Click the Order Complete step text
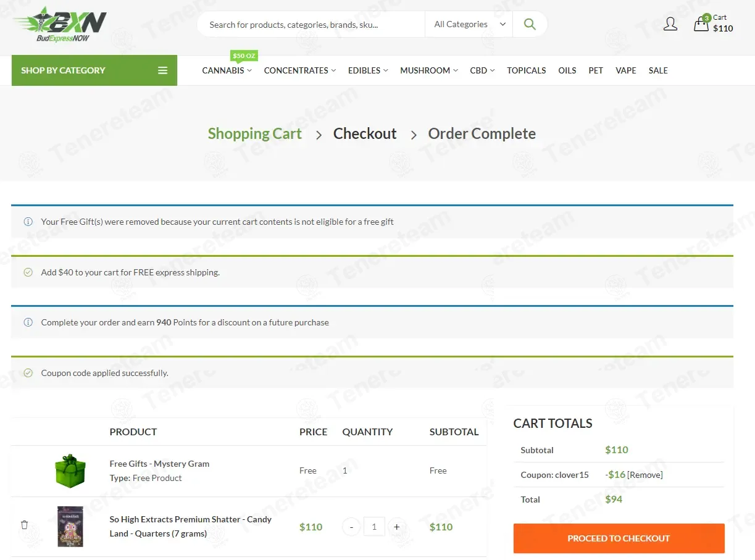Viewport: 755px width, 560px height. 482,133
